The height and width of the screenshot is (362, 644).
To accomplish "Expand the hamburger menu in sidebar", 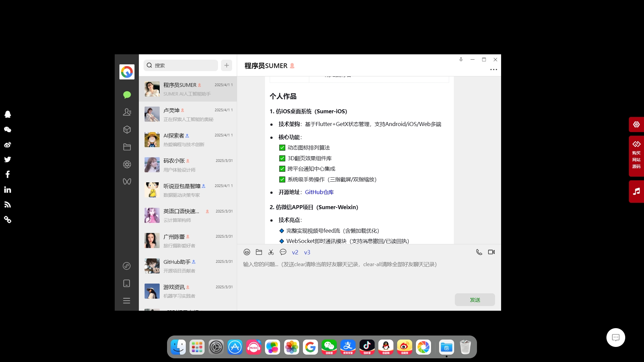I will 126,301.
